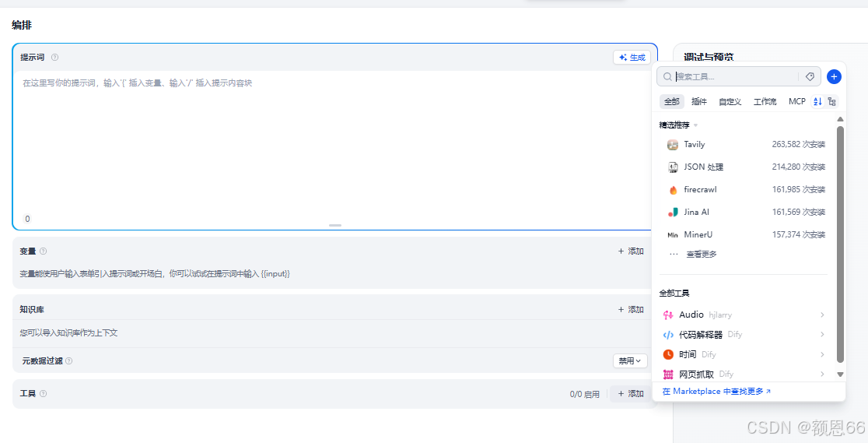Image resolution: width=868 pixels, height=443 pixels.
Task: Click the 0/0 启用 tool status text
Action: (585, 394)
